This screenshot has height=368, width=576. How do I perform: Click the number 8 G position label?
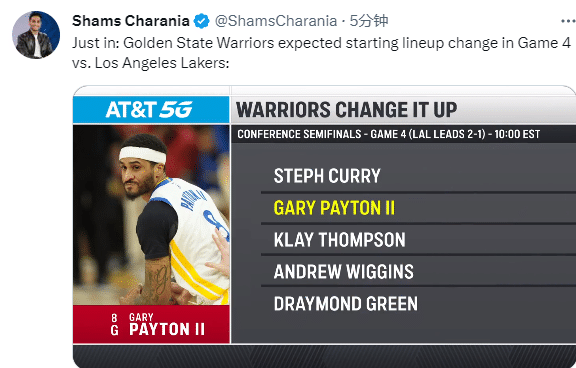pos(115,325)
